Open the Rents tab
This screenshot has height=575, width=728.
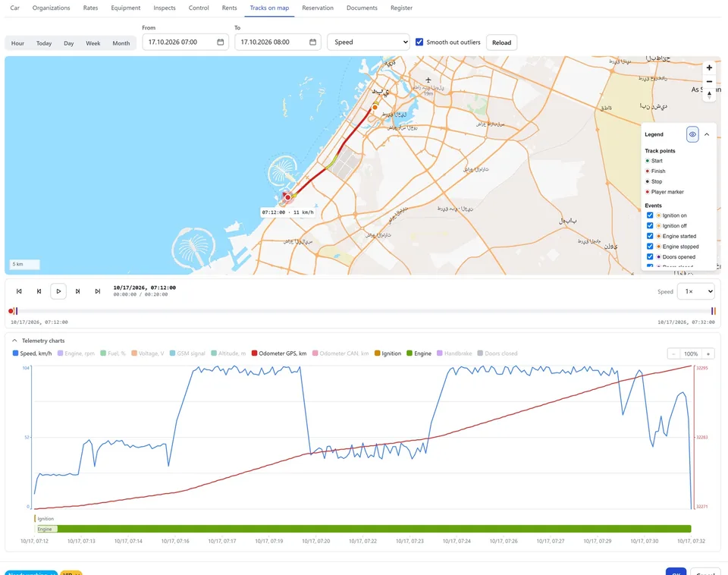(x=229, y=8)
